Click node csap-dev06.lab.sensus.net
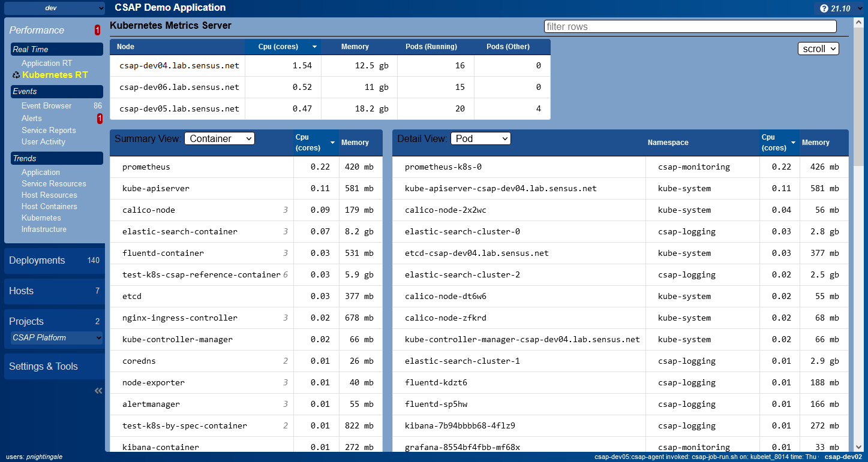The width and height of the screenshot is (868, 462). click(179, 87)
